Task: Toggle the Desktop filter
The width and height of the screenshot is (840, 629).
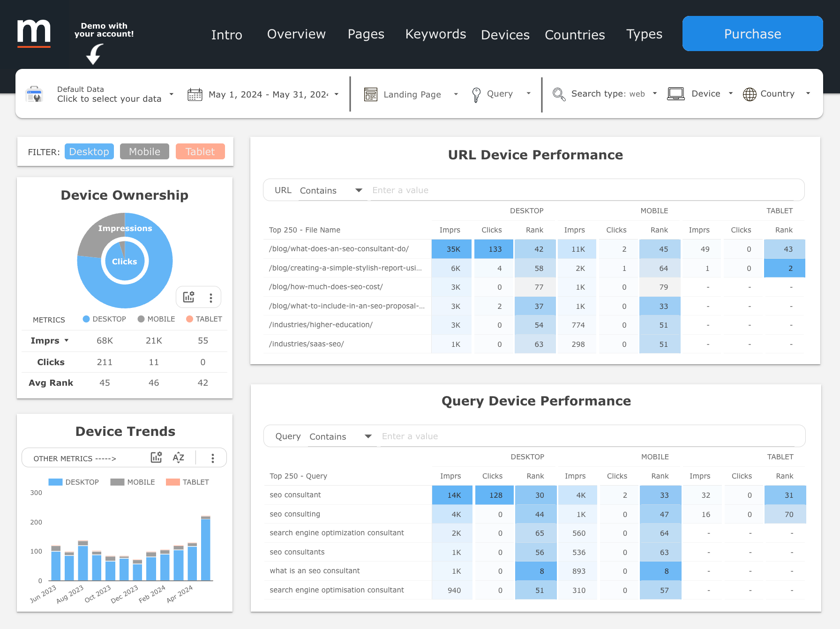Action: [89, 151]
